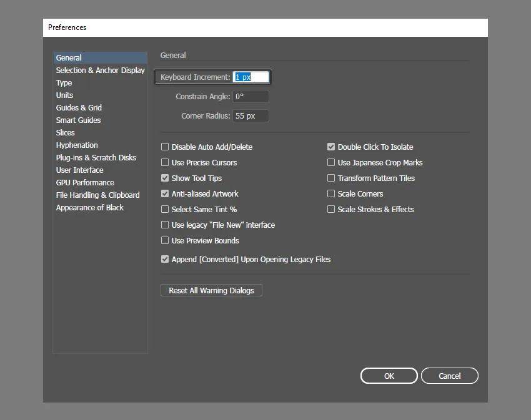Uncheck Show Tool Tips
Viewport: 531px width, 420px height.
coord(165,178)
